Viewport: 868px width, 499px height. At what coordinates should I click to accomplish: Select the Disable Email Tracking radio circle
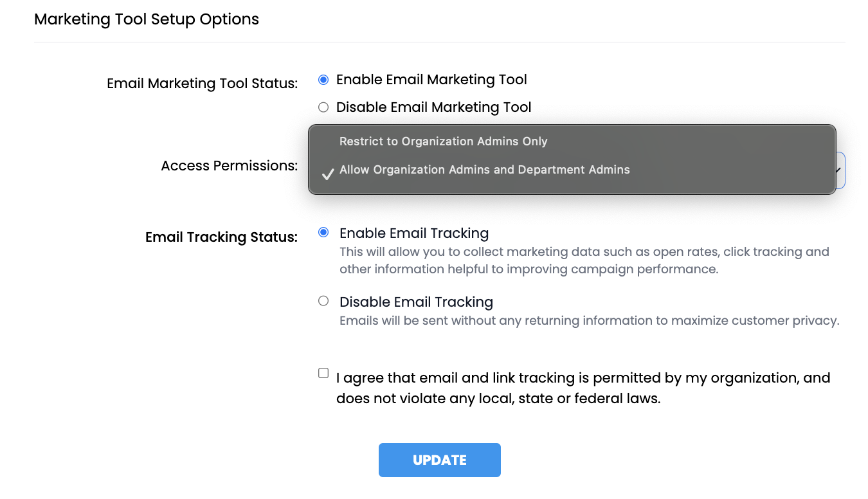pos(323,301)
